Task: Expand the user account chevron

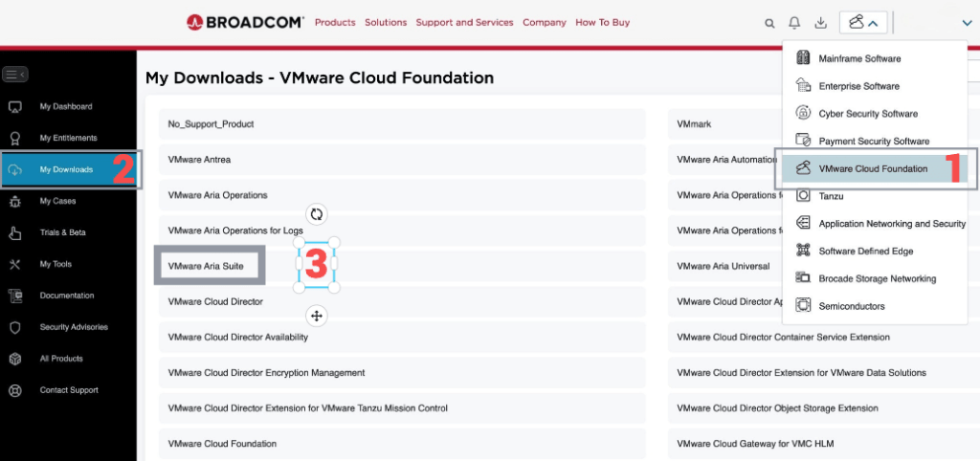Action: [968, 23]
